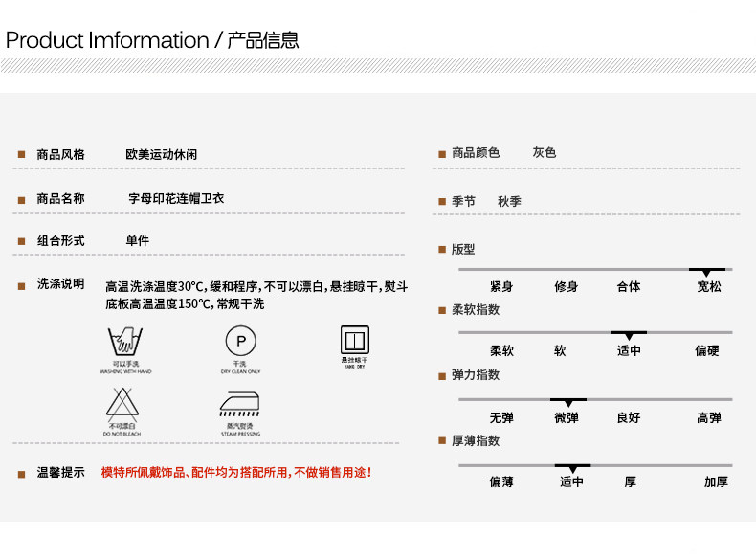Click the 高弹 elasticity option
The height and width of the screenshot is (559, 756).
[x=709, y=417]
